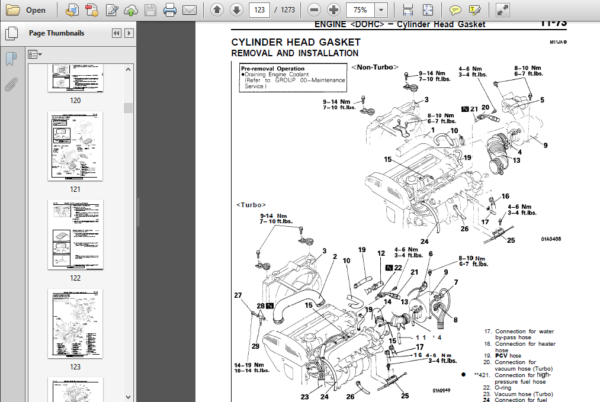Click the read mode expand icon
Screen dimensions: 600x402
502,10
